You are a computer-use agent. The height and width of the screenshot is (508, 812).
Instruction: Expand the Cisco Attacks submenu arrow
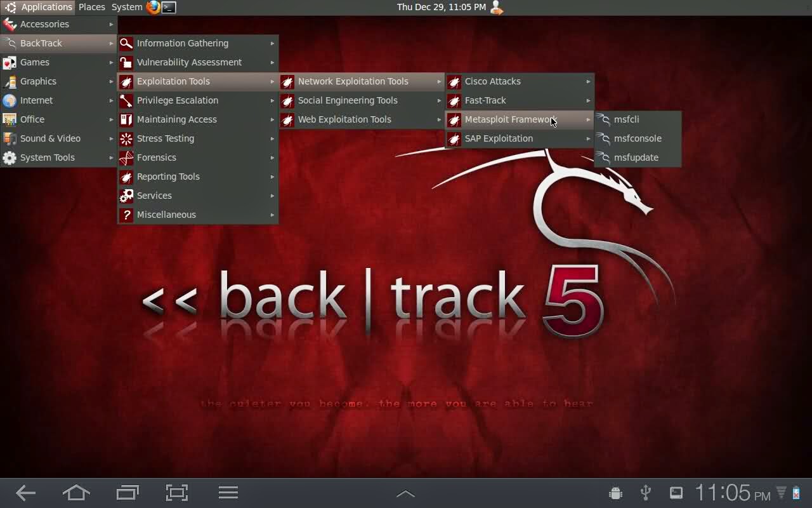[x=588, y=81]
